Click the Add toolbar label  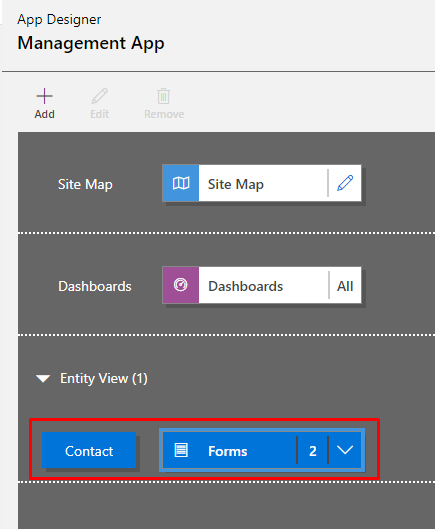pyautogui.click(x=44, y=114)
